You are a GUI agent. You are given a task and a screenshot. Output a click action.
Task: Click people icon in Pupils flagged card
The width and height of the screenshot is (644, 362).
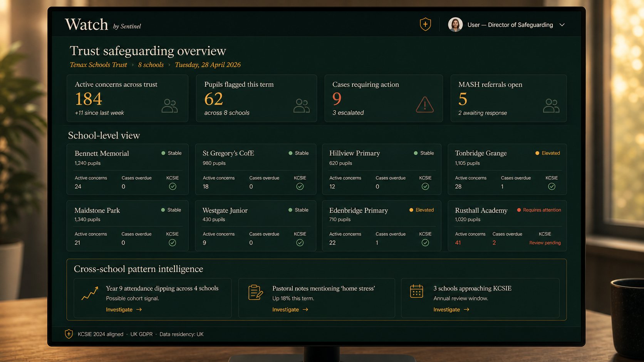(x=301, y=105)
